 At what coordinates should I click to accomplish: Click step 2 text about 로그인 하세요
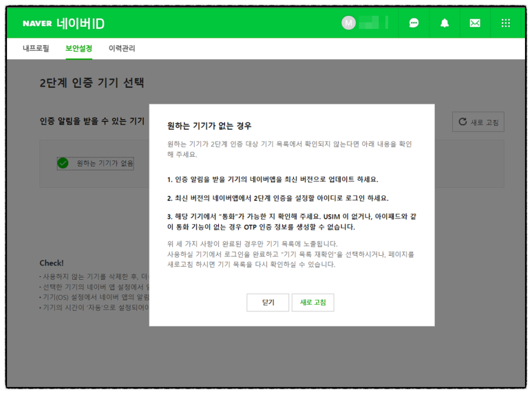pyautogui.click(x=278, y=198)
